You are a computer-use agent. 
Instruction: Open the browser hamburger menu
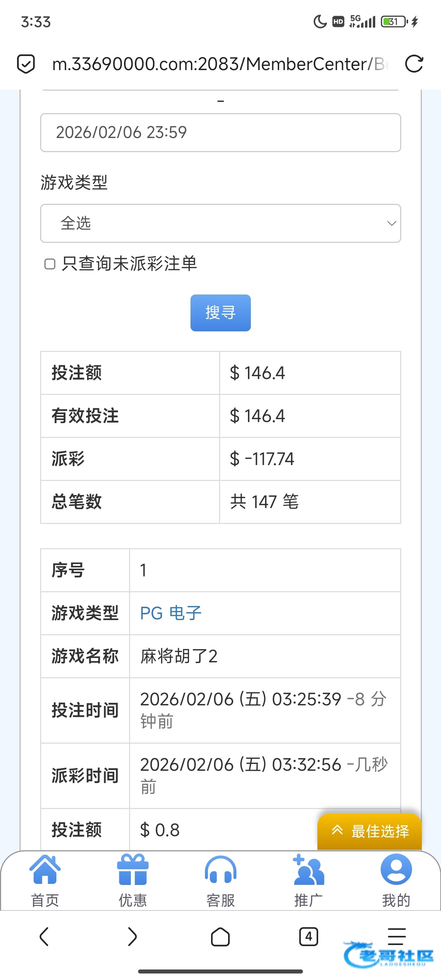pyautogui.click(x=397, y=937)
